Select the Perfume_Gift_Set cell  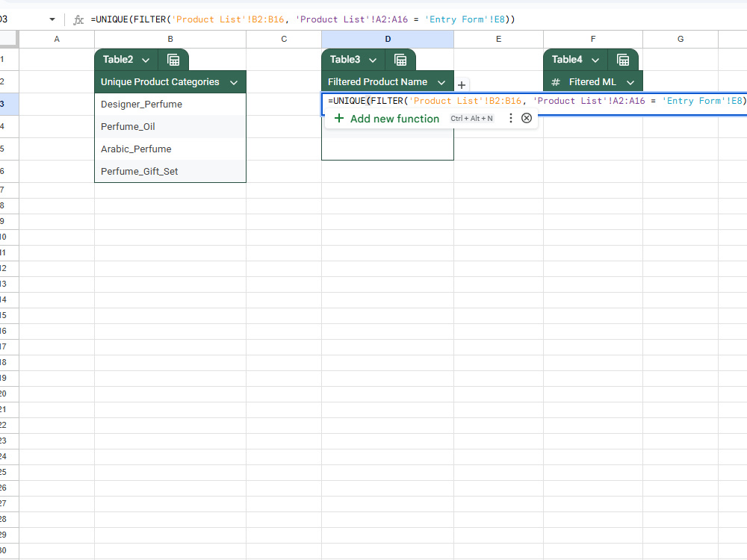pos(170,172)
